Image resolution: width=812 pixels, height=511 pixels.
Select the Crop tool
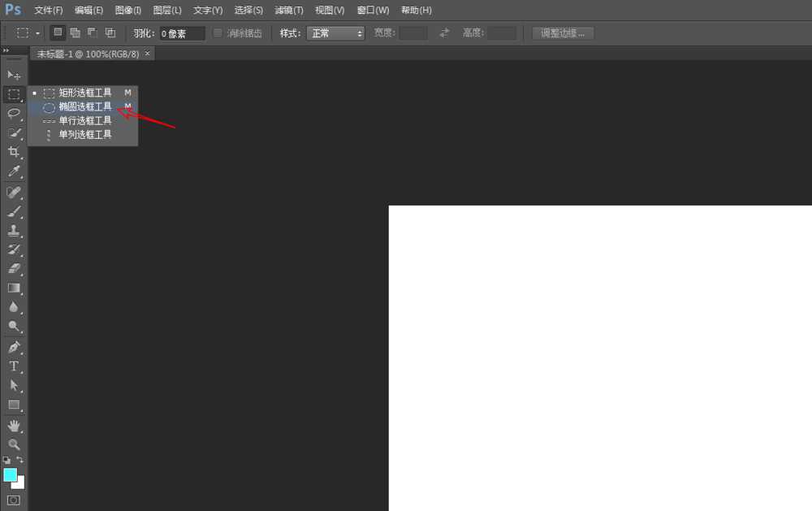click(14, 152)
